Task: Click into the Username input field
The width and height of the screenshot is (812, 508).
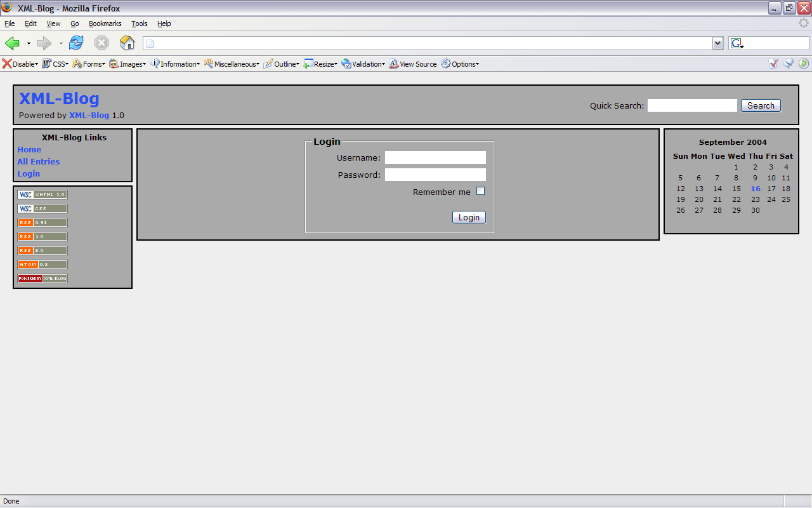Action: [x=435, y=157]
